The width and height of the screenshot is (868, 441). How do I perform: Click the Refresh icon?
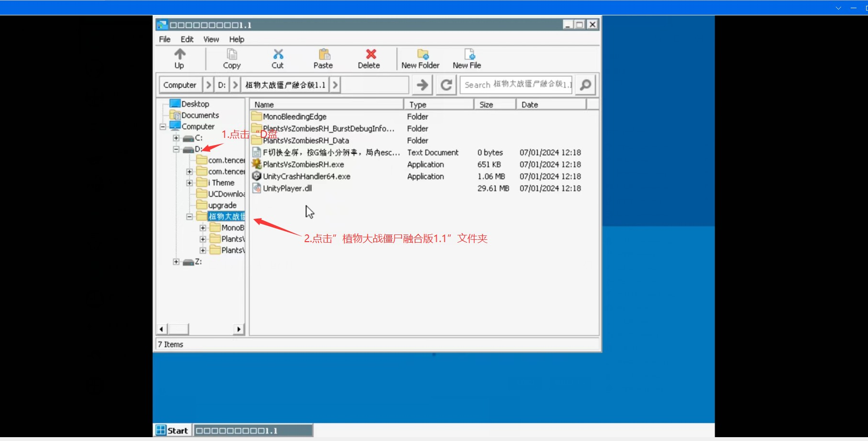click(446, 85)
